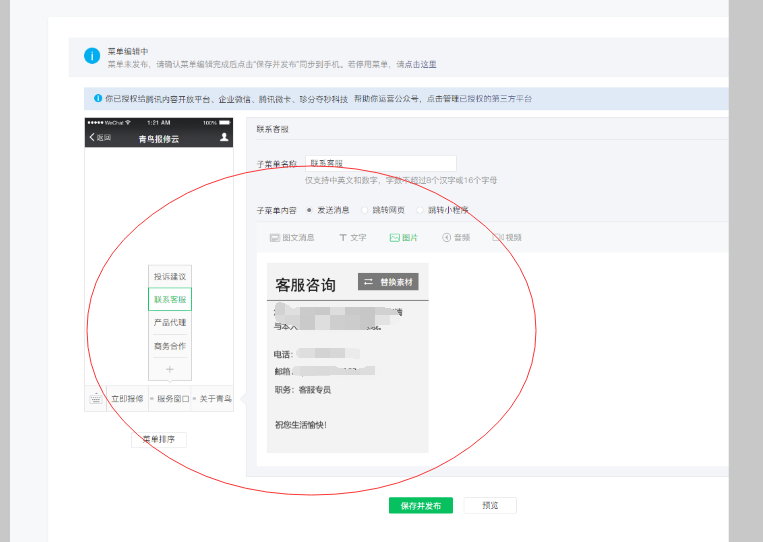Click the profile icon in phone preview header
Image resolution: width=763 pixels, height=542 pixels.
click(x=224, y=137)
